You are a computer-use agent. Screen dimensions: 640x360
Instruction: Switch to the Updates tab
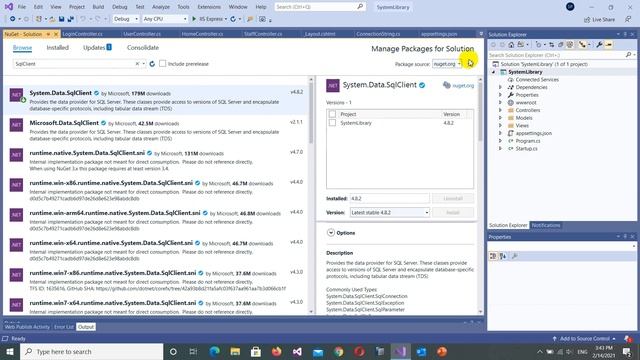click(97, 48)
